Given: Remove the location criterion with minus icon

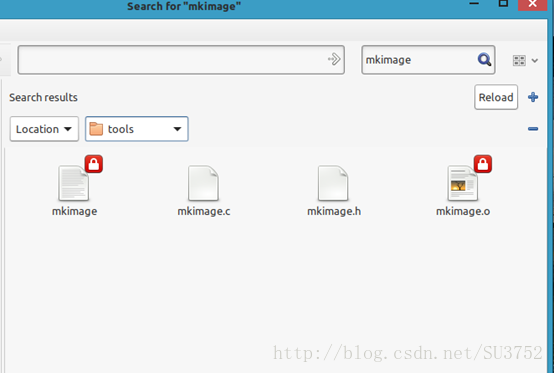Looking at the screenshot, I should tap(533, 129).
